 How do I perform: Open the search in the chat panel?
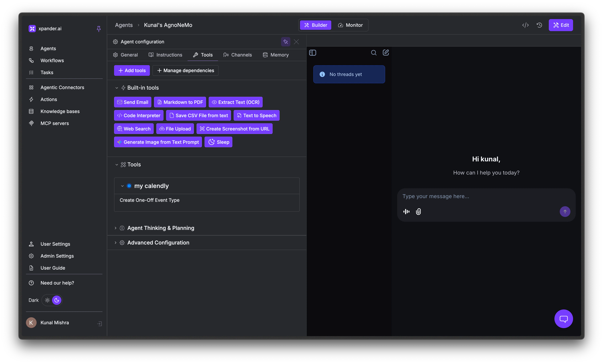374,53
